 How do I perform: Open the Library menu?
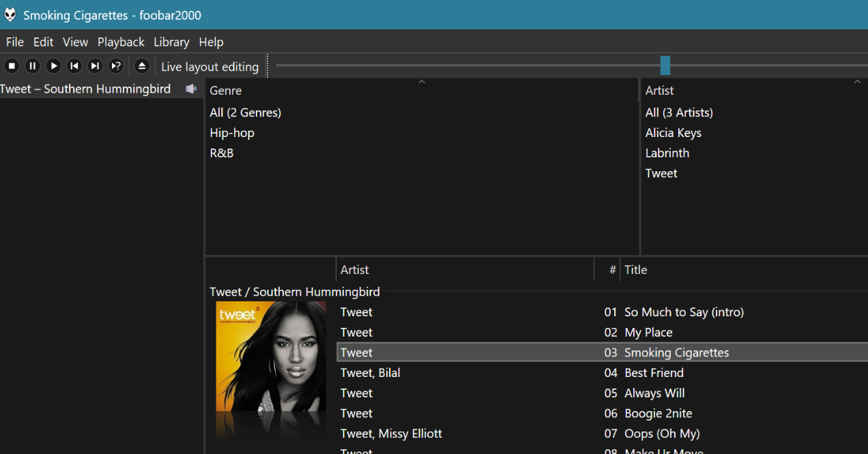(171, 42)
